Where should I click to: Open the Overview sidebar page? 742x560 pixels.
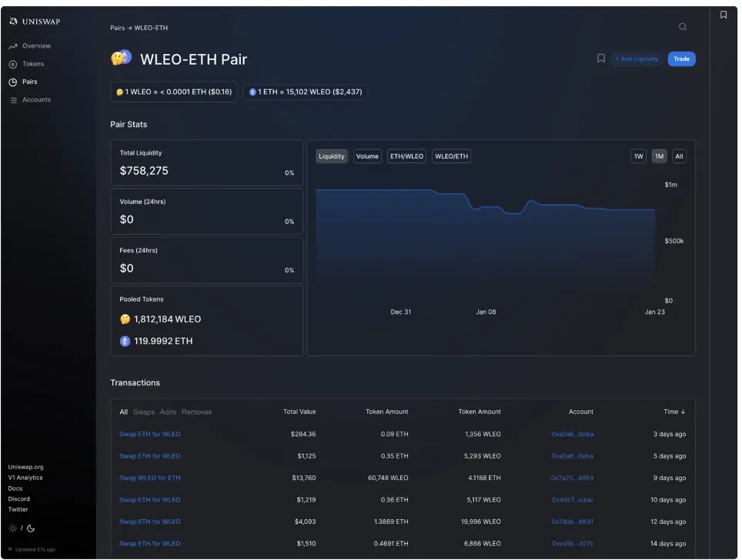pos(36,46)
